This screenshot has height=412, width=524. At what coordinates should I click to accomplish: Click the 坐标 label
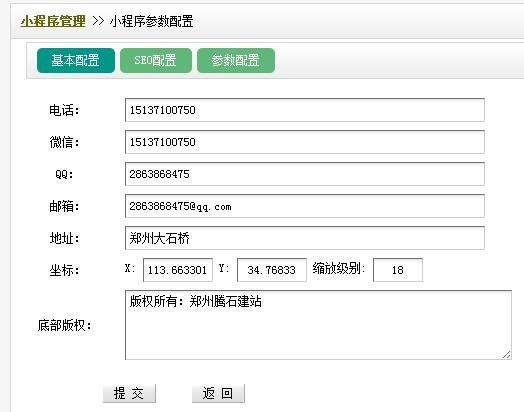click(64, 270)
